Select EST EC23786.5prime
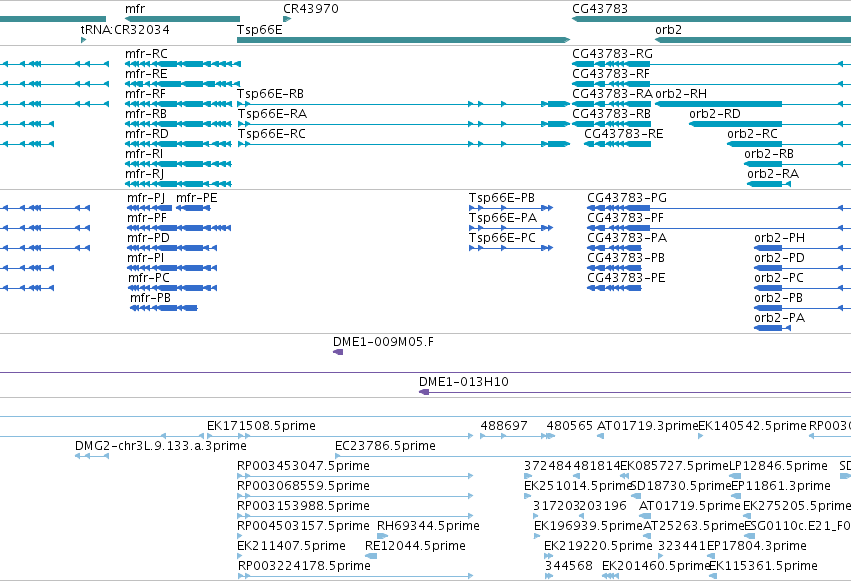Screen dimensions: 851x581 (385, 446)
